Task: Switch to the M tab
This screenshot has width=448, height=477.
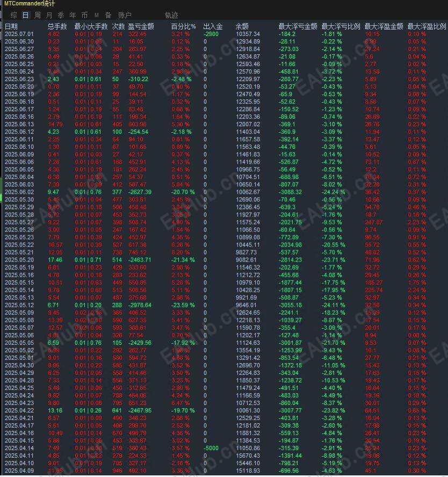Action: (96, 15)
